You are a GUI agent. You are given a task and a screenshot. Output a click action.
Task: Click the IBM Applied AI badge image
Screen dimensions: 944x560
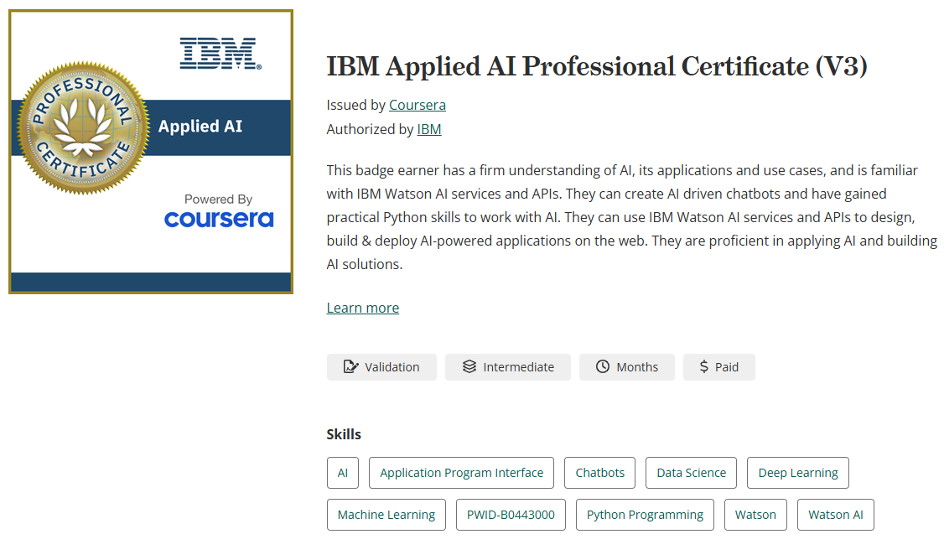pos(151,152)
